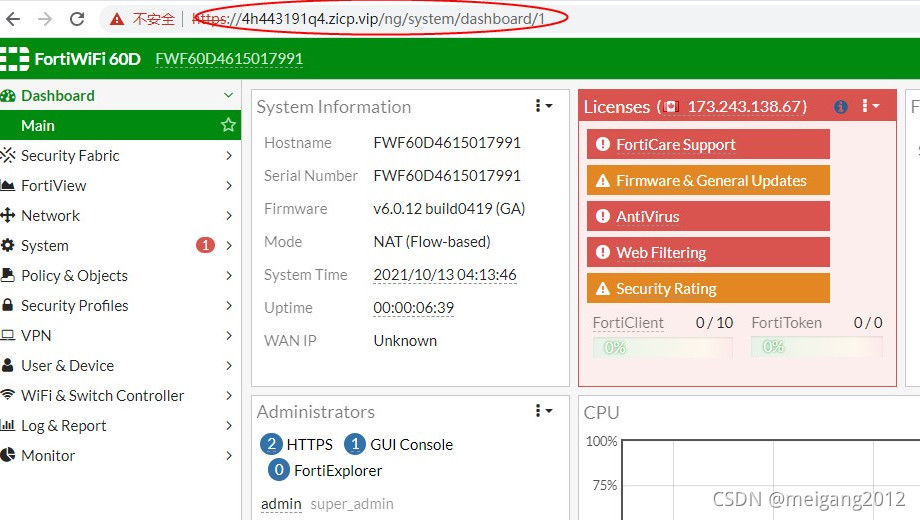920x520 pixels.
Task: Open Licenses widget options menu
Action: click(870, 106)
